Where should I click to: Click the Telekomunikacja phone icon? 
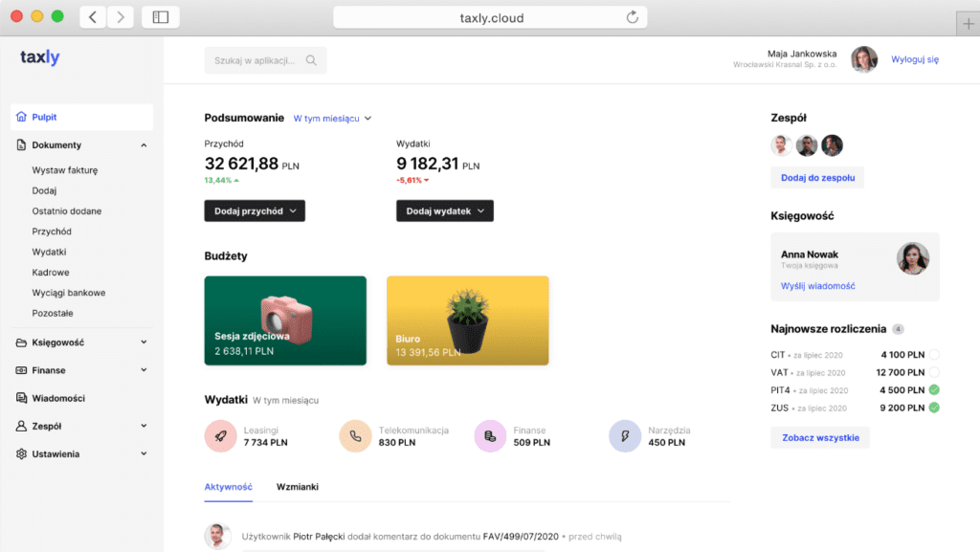(x=355, y=436)
